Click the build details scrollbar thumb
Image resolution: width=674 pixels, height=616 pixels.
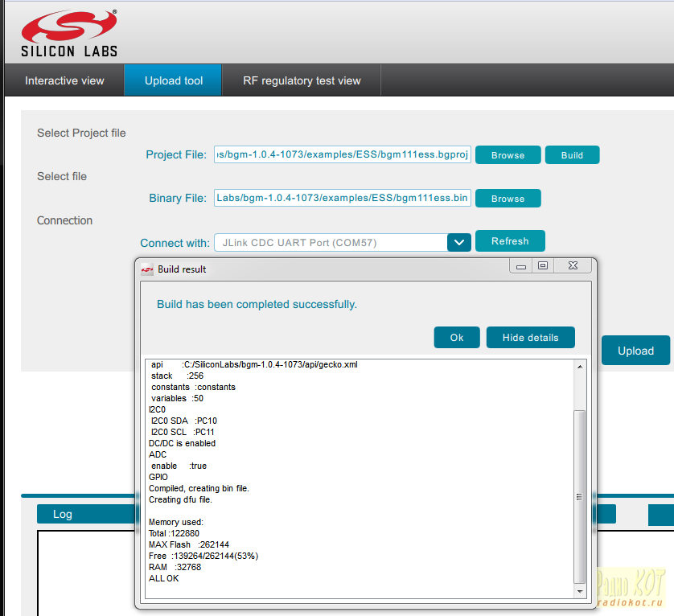[579, 495]
